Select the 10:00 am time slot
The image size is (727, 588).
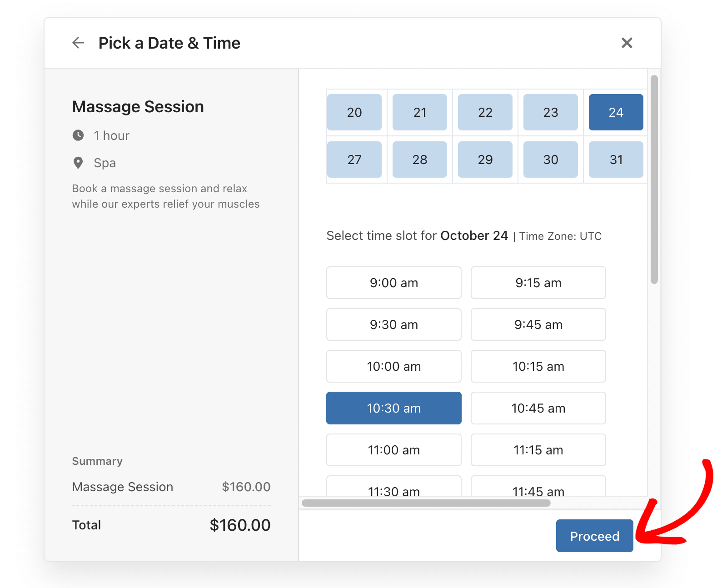click(393, 366)
